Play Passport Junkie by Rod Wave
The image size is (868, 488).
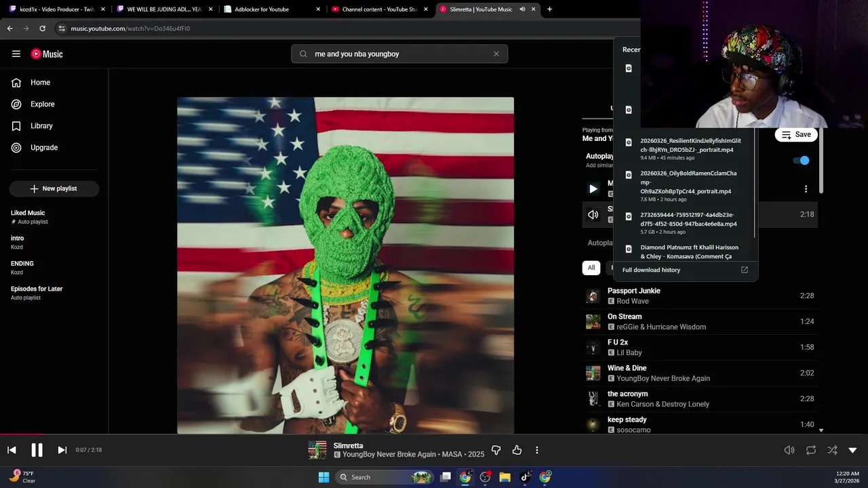(x=700, y=296)
